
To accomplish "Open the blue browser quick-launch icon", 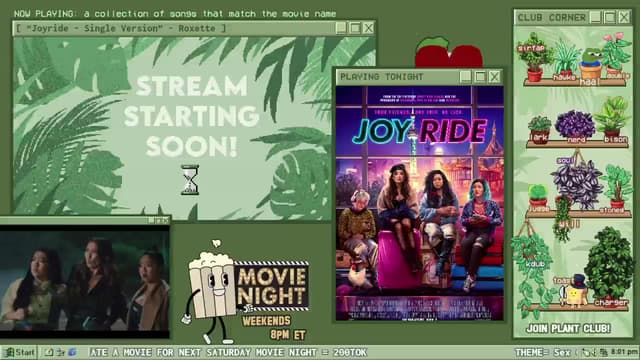I will pyautogui.click(x=72, y=352).
